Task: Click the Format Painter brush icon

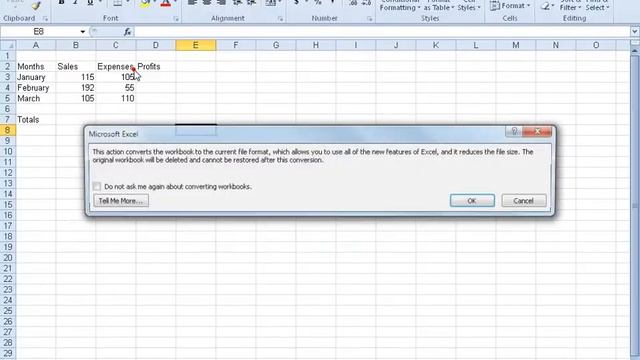Action: (x=36, y=5)
